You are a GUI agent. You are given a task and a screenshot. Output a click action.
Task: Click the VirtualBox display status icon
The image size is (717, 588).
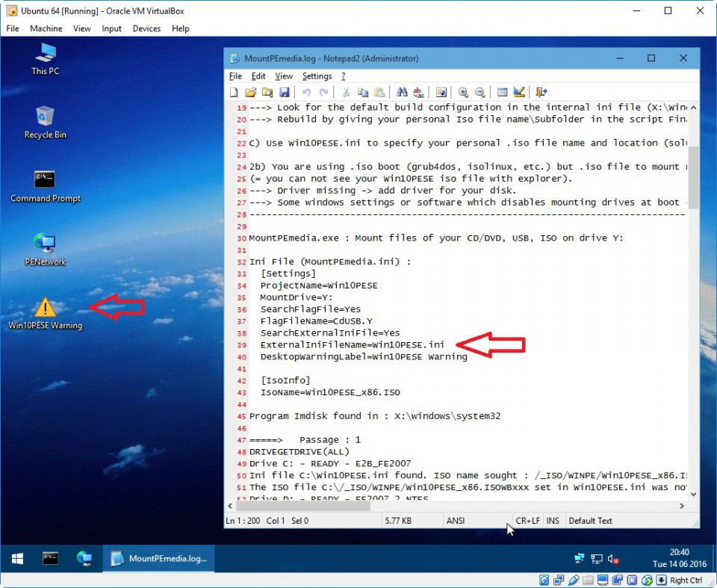[x=603, y=581]
